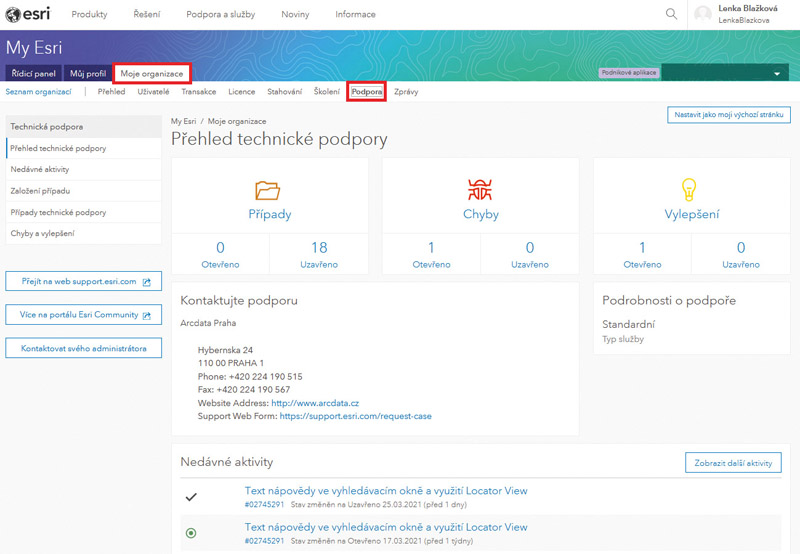Select Chyby a vylepšení in sidebar
Image resolution: width=800 pixels, height=554 pixels.
click(x=84, y=233)
